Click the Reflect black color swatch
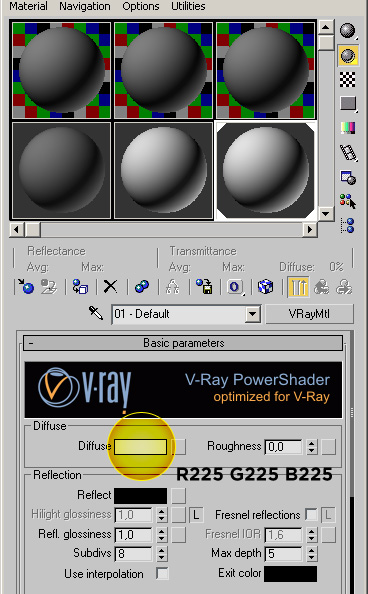The height and width of the screenshot is (594, 368). tap(141, 496)
